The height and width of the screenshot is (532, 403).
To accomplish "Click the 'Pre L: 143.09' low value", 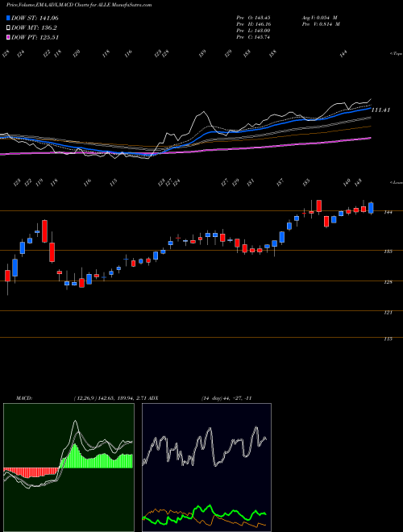I will point(253,31).
